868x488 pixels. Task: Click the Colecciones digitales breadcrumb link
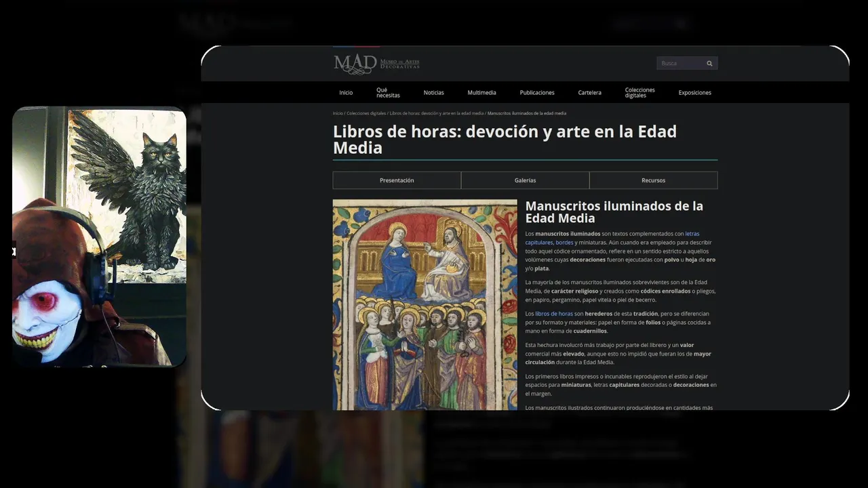366,113
